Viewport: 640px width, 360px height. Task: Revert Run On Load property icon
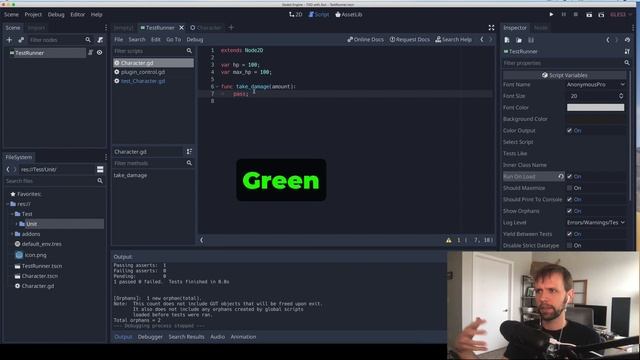pyautogui.click(x=561, y=176)
